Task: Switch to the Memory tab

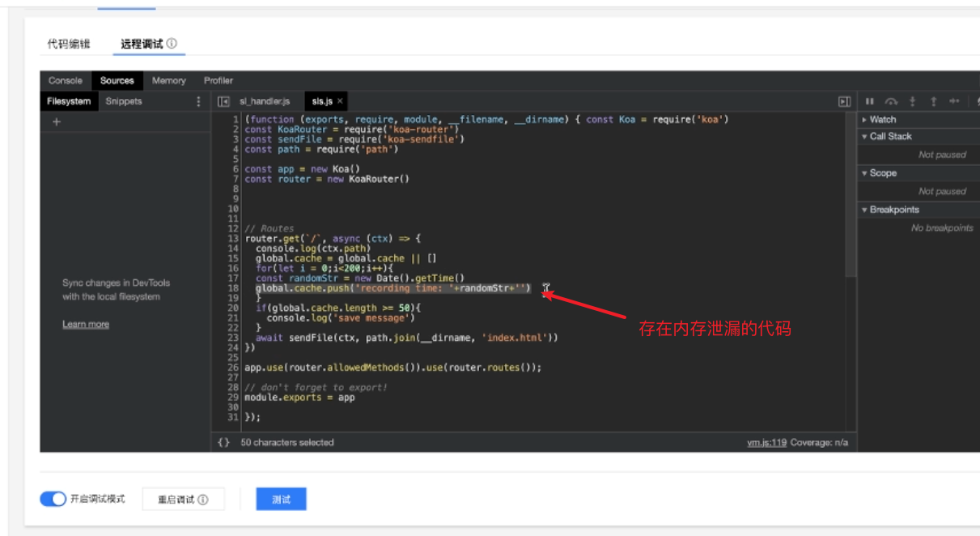Action: [168, 80]
